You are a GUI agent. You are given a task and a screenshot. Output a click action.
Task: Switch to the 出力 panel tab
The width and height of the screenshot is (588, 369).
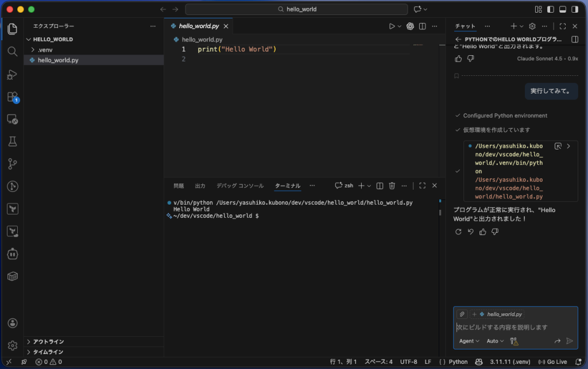tap(200, 186)
